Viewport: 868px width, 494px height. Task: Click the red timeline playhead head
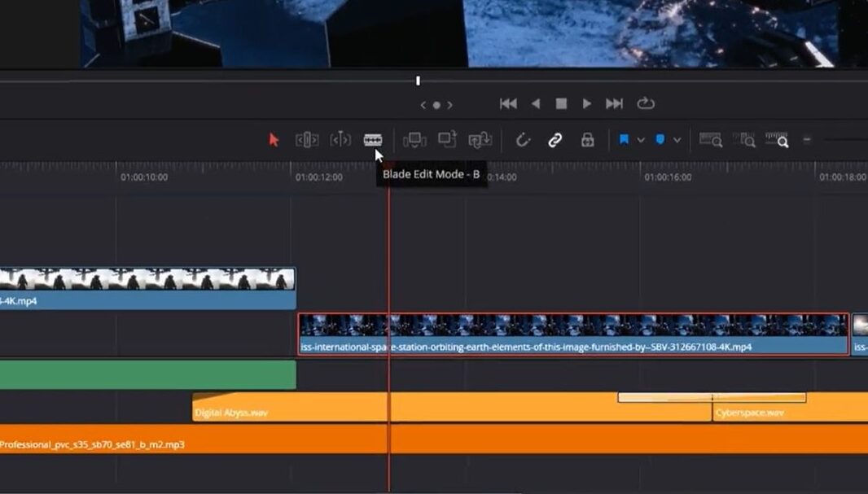click(388, 166)
